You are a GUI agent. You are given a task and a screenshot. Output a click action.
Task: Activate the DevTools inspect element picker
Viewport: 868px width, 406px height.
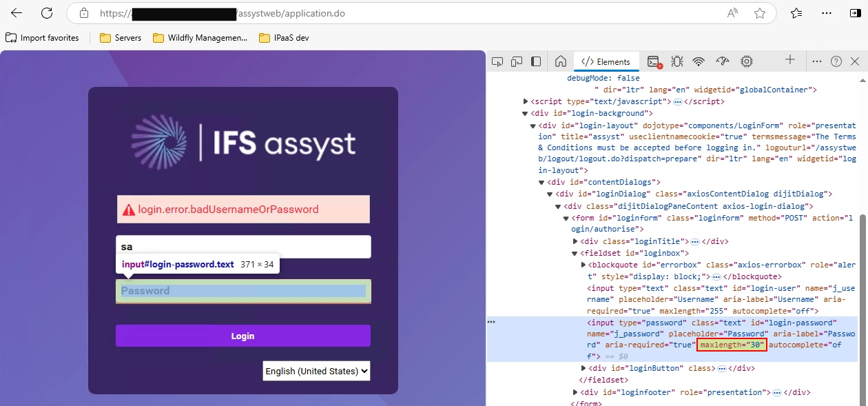coord(497,61)
